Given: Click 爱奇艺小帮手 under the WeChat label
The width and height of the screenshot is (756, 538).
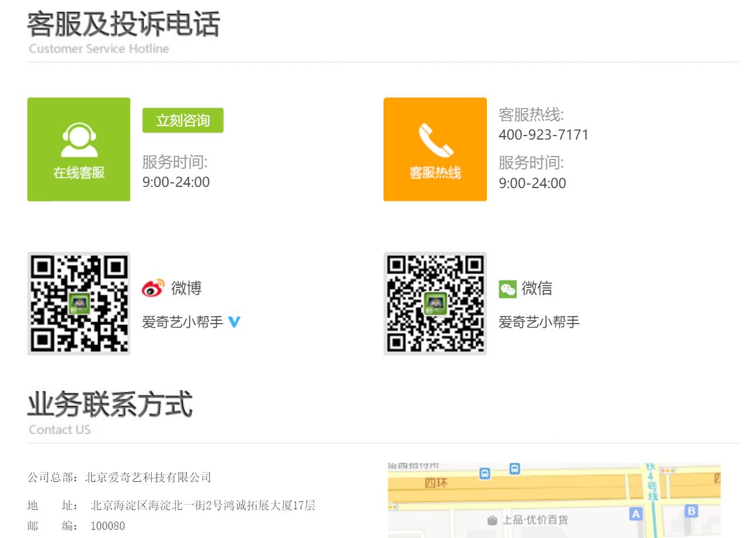Looking at the screenshot, I should [x=539, y=322].
